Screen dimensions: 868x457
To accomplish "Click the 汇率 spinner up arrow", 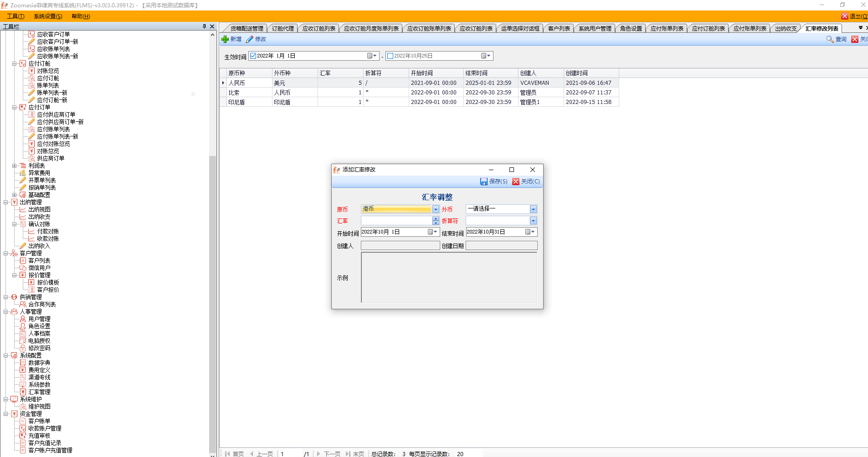I will coord(436,218).
